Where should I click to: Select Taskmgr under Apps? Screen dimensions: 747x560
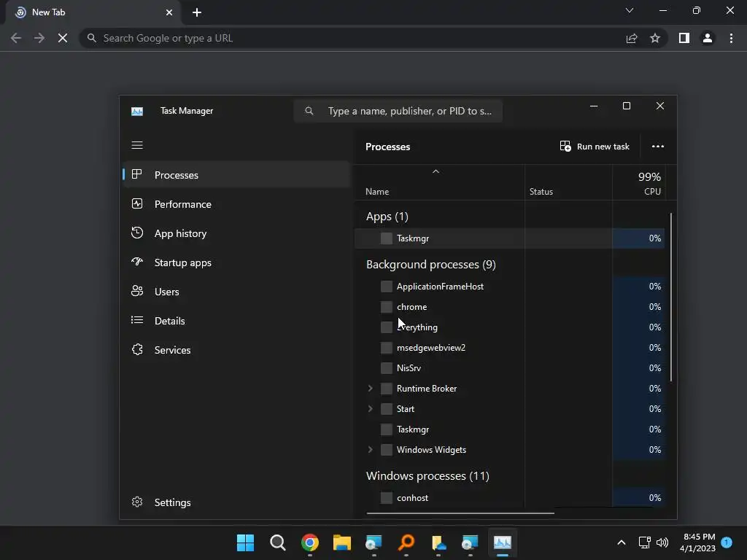point(510,238)
